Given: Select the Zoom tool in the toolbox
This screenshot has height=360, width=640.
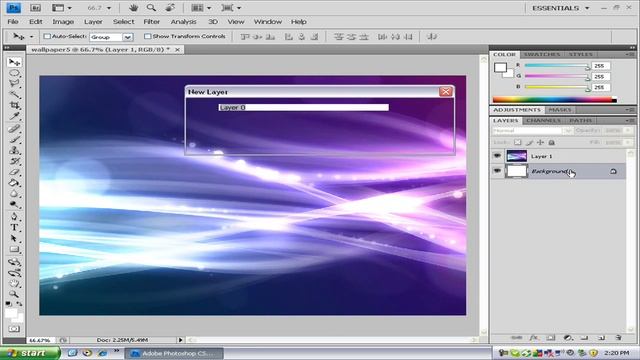Looking at the screenshot, I should click(14, 293).
